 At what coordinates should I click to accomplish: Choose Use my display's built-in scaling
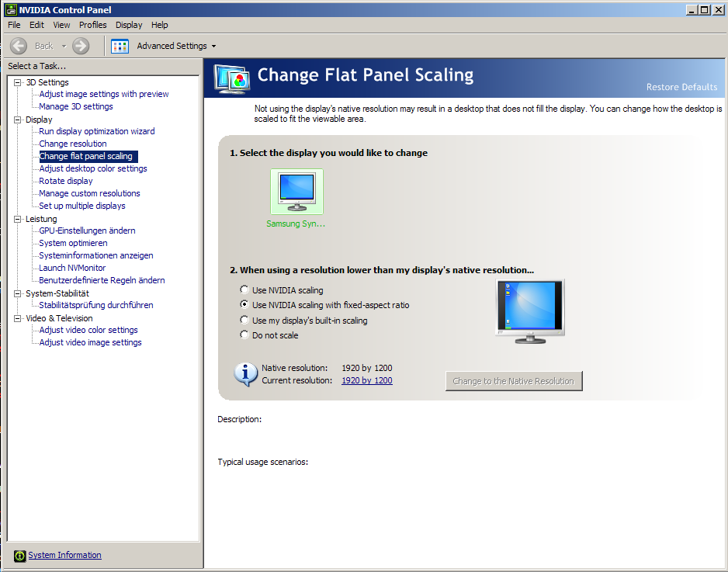[x=245, y=321]
